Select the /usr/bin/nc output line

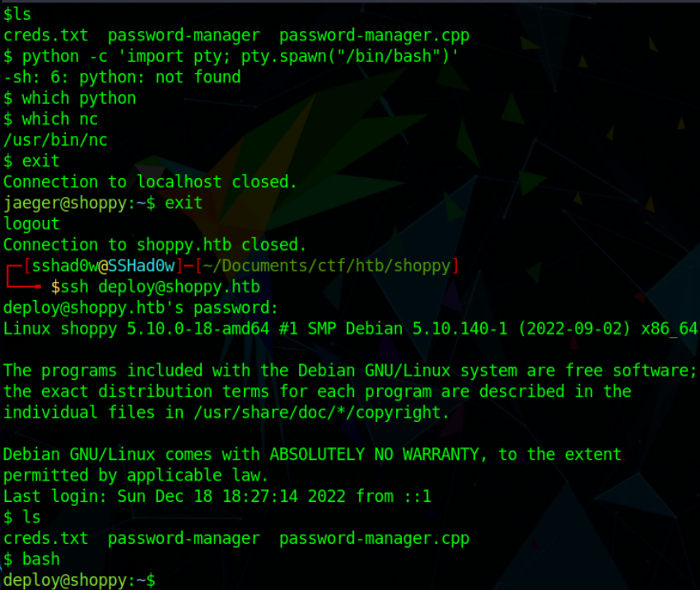click(55, 140)
